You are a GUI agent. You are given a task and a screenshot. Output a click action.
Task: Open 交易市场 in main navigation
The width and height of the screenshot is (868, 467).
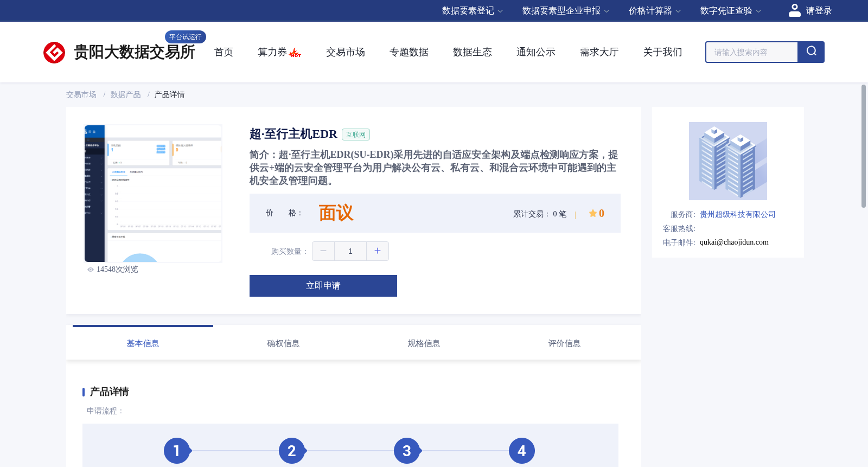tap(346, 52)
